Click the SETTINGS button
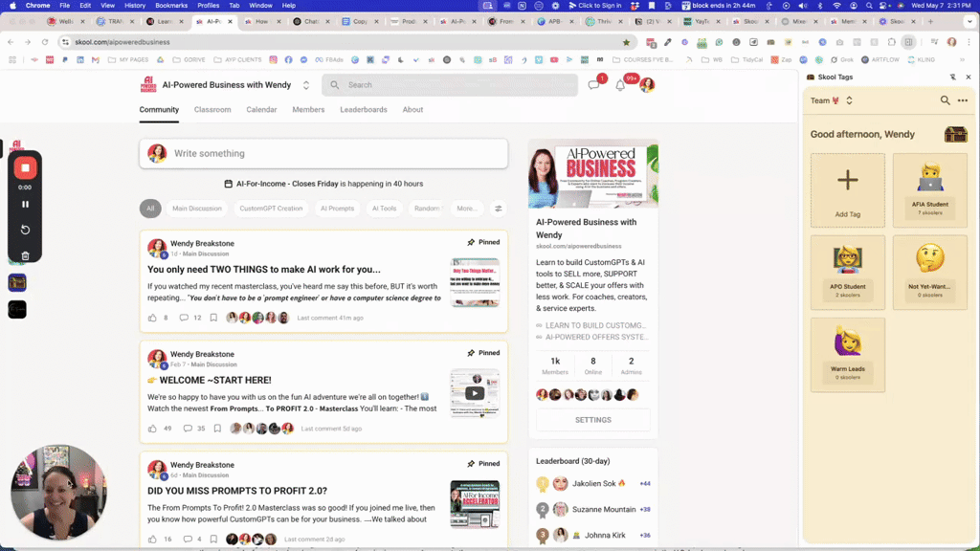The image size is (980, 551). 593,420
